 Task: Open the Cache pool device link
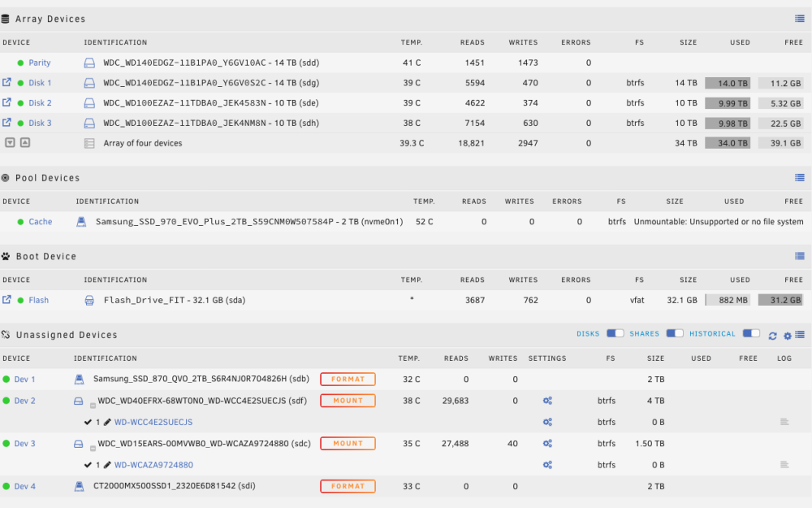point(41,222)
